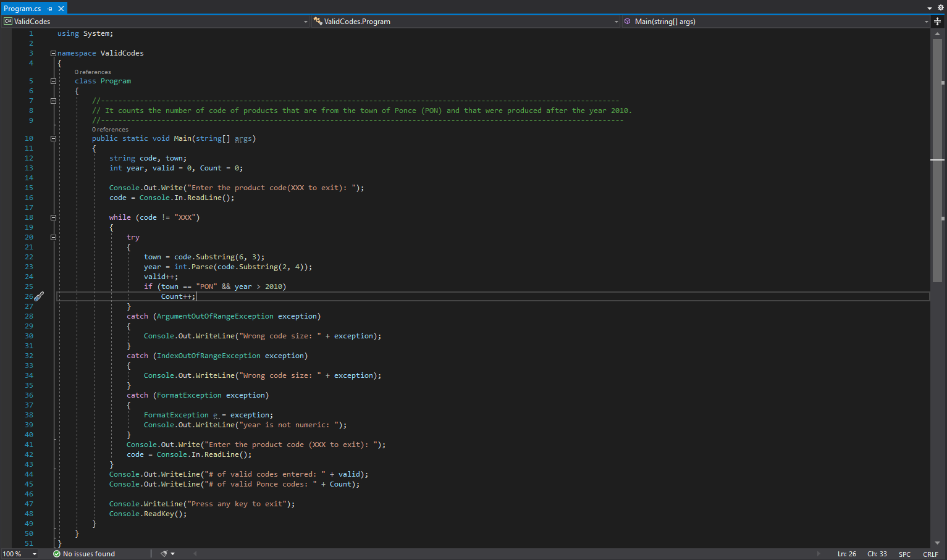The height and width of the screenshot is (560, 947).
Task: Click the CRLF line ending indicator
Action: [931, 553]
